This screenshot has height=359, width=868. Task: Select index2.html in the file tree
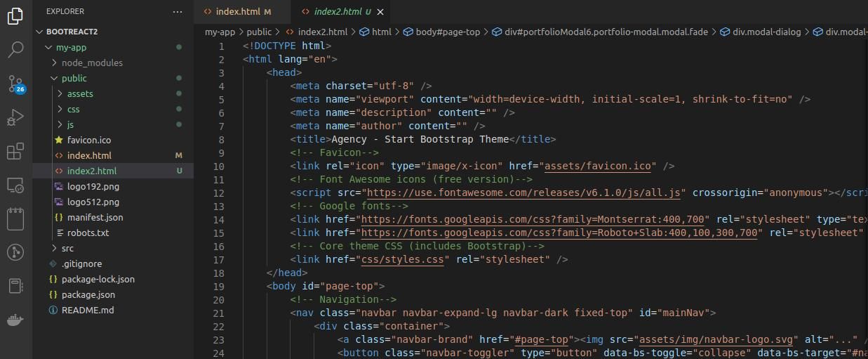[x=113, y=171]
